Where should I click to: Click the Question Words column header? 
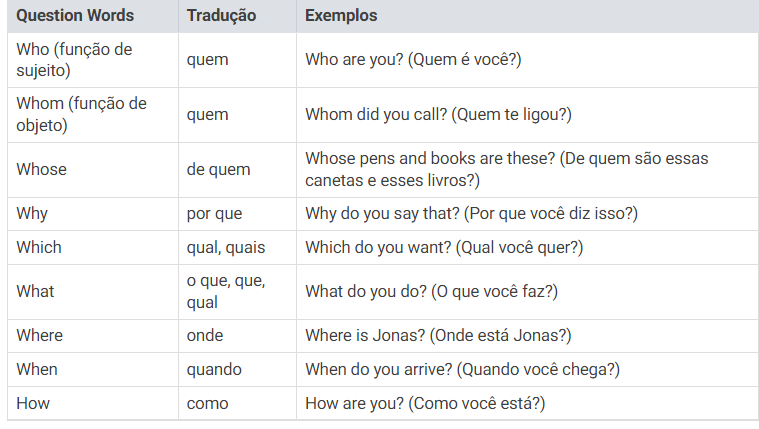93,16
